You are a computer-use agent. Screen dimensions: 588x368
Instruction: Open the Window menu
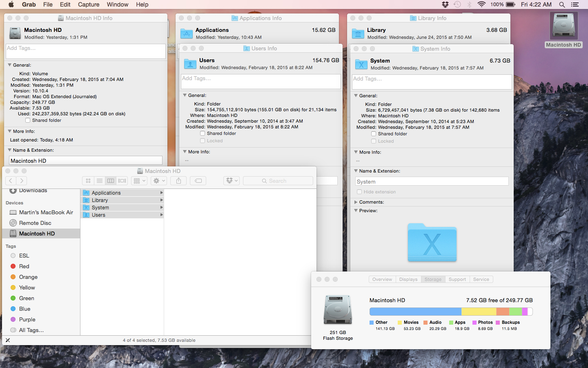coord(118,4)
